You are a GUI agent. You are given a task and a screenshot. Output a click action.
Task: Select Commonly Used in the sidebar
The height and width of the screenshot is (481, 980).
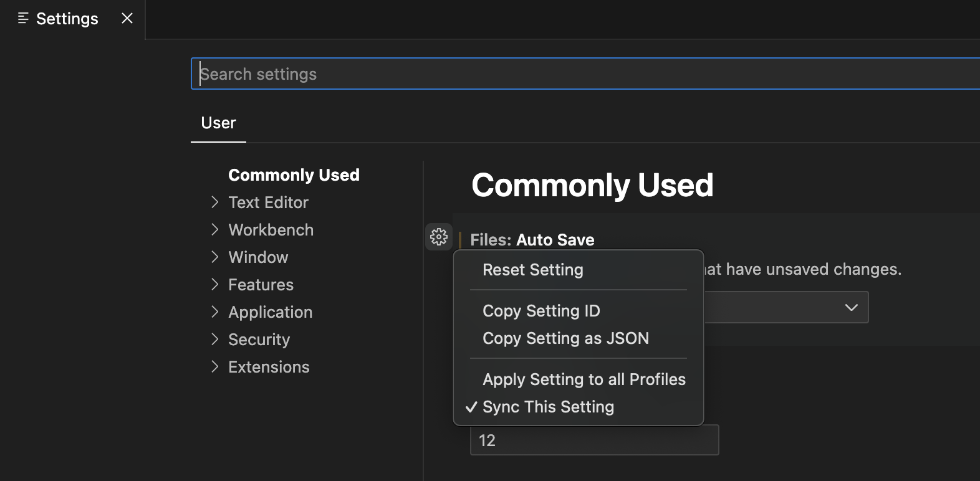point(294,175)
